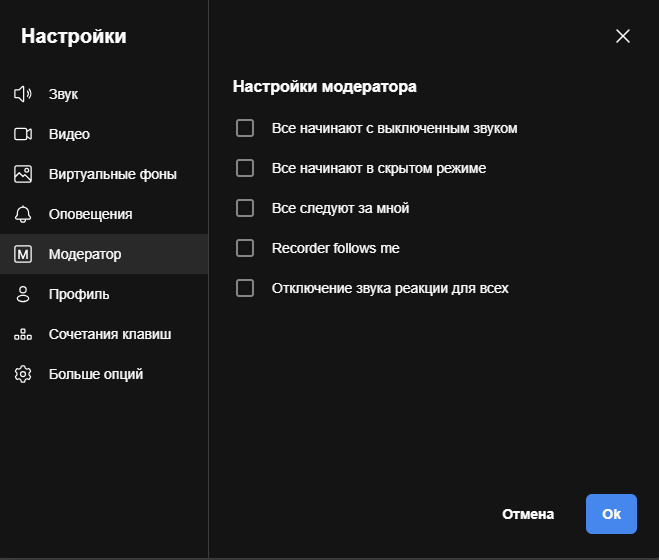The height and width of the screenshot is (560, 659).
Task: Enable Отключение звука реакции для всех checkbox
Action: [x=245, y=288]
